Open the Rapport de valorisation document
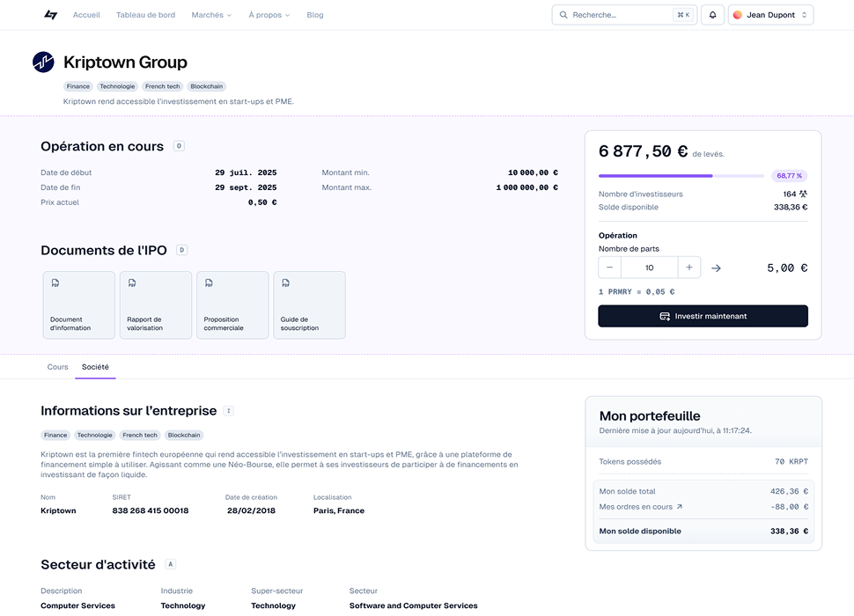854x616 pixels. pyautogui.click(x=156, y=304)
